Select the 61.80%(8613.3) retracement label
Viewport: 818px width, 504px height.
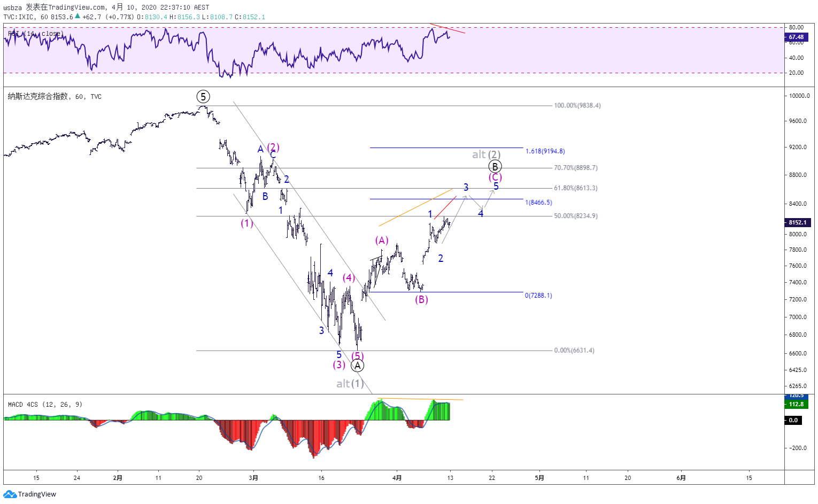pos(576,188)
